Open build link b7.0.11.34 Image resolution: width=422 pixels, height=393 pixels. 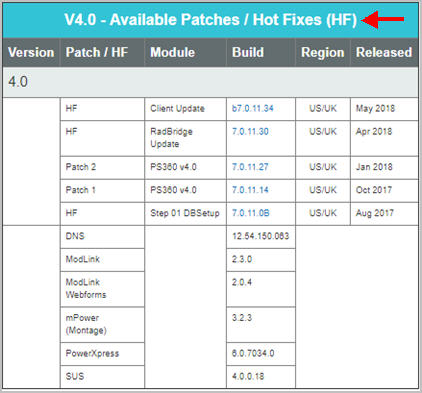253,109
